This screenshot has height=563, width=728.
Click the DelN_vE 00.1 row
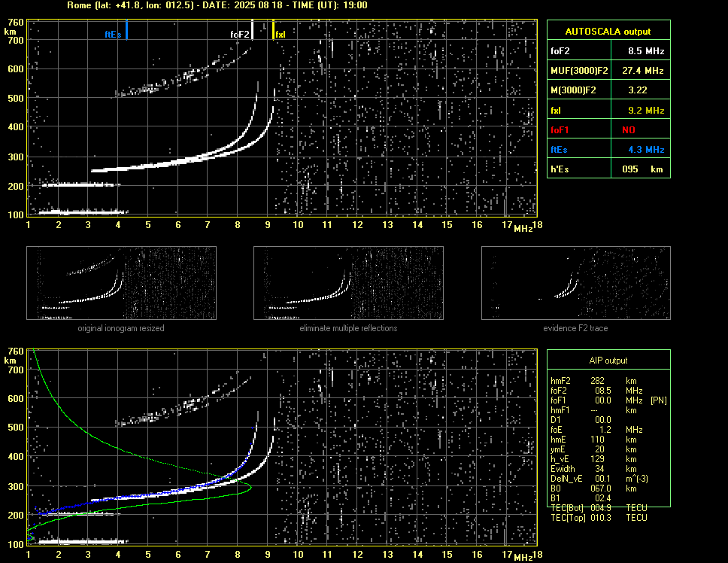(x=599, y=479)
